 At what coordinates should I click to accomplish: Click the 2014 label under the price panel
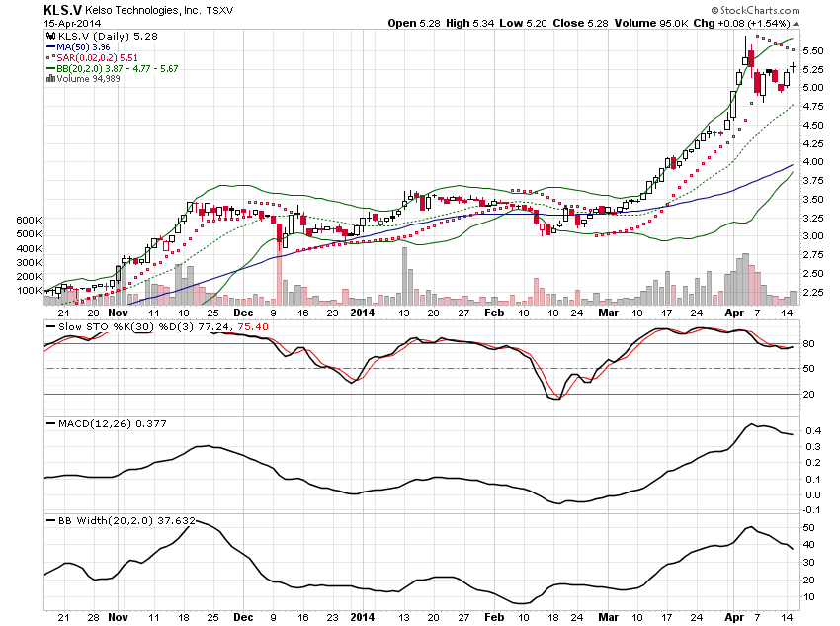(362, 313)
